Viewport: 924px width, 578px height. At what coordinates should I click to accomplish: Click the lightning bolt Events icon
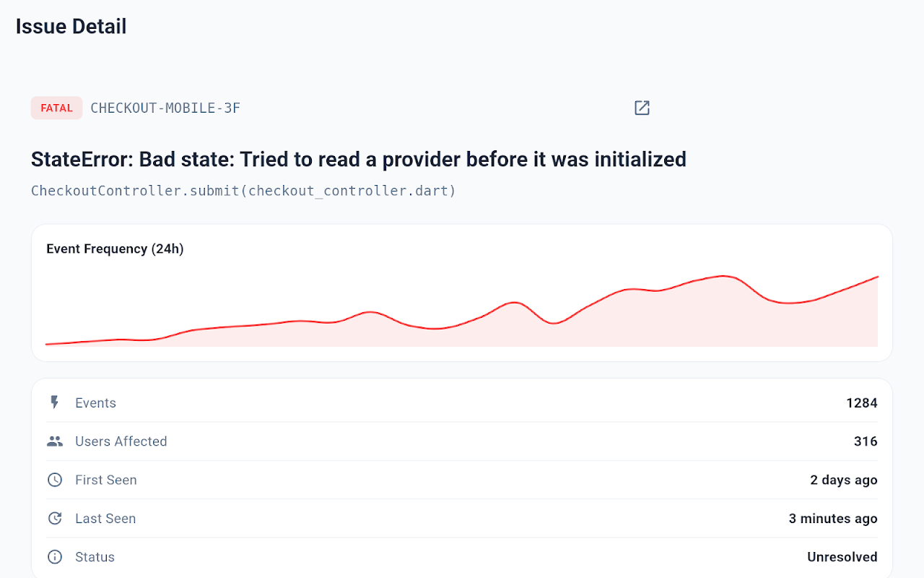(54, 402)
